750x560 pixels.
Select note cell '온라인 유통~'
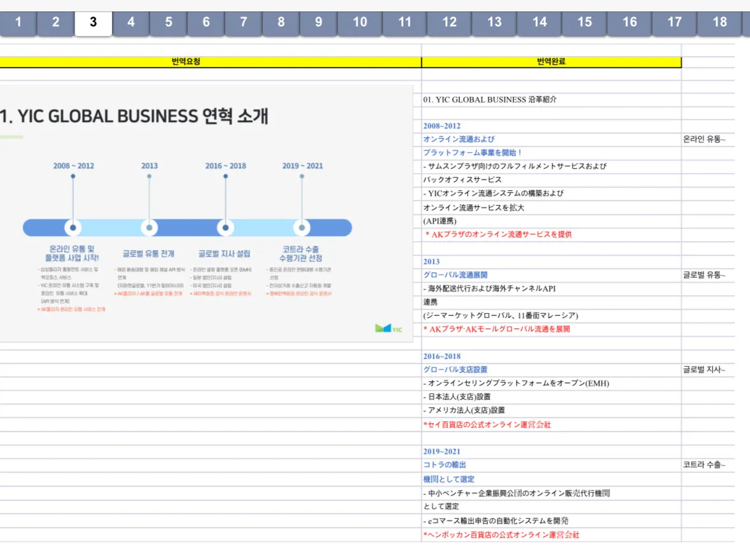708,139
